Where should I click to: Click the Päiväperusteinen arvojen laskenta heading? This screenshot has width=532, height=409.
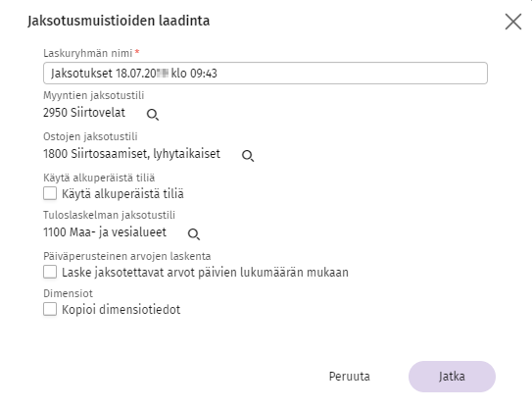point(127,256)
